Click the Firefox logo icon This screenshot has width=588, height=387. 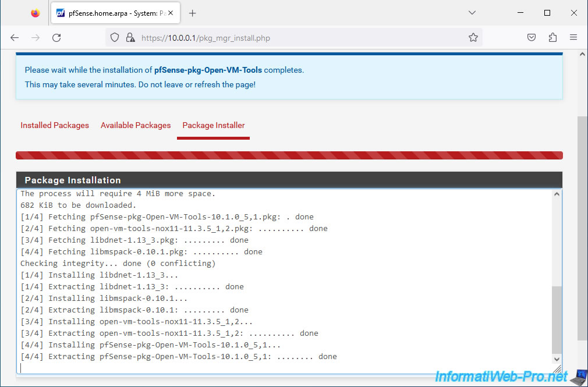pyautogui.click(x=36, y=13)
